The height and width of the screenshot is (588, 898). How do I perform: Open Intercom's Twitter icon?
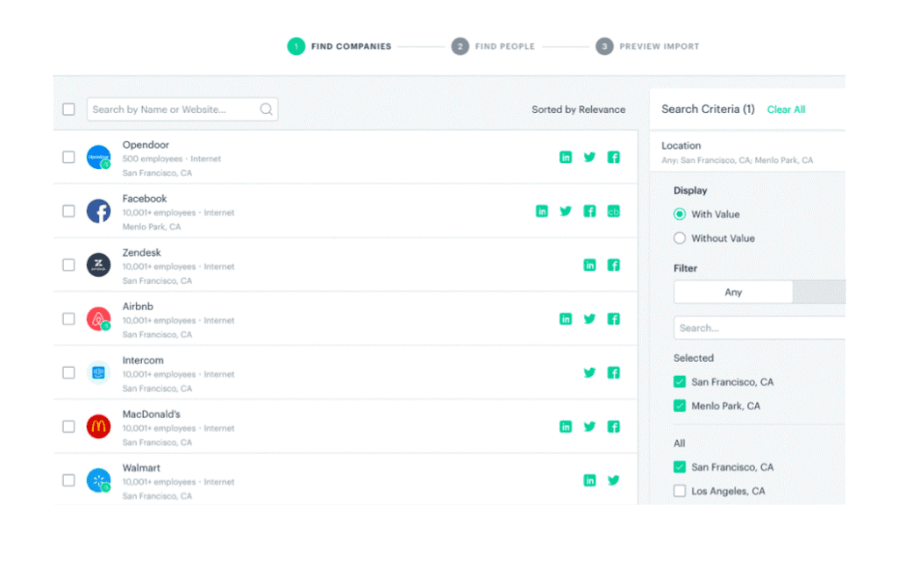pos(589,372)
